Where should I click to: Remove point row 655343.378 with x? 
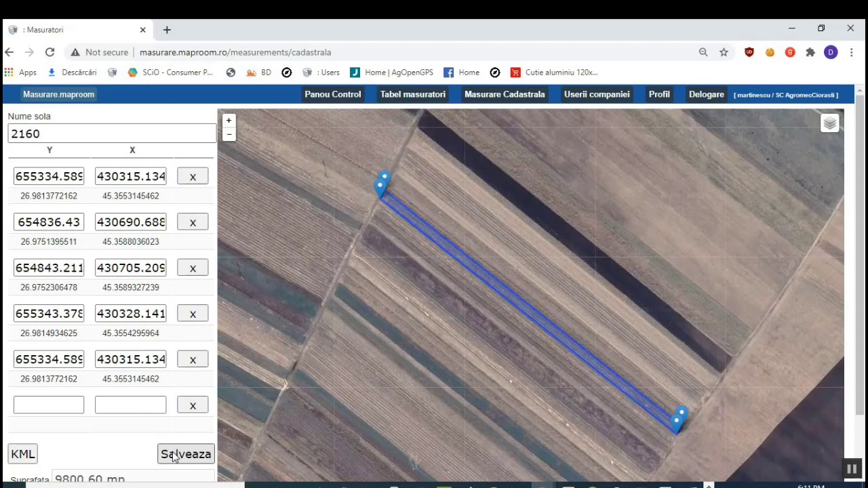point(193,314)
